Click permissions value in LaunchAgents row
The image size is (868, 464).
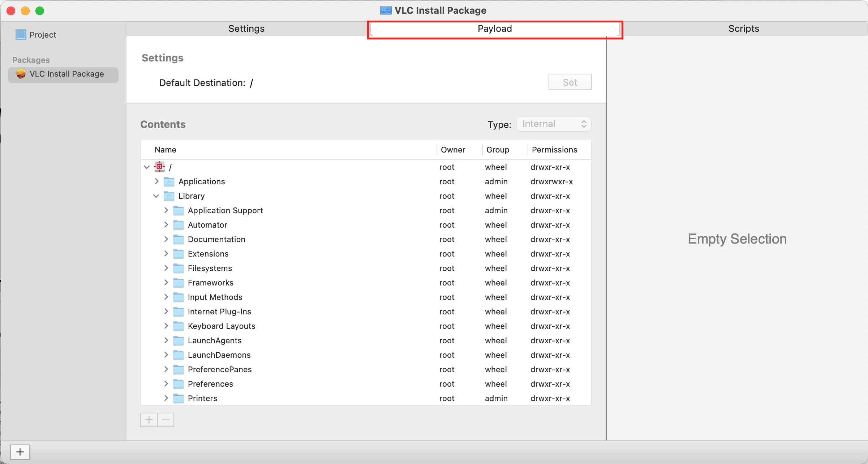coord(550,340)
